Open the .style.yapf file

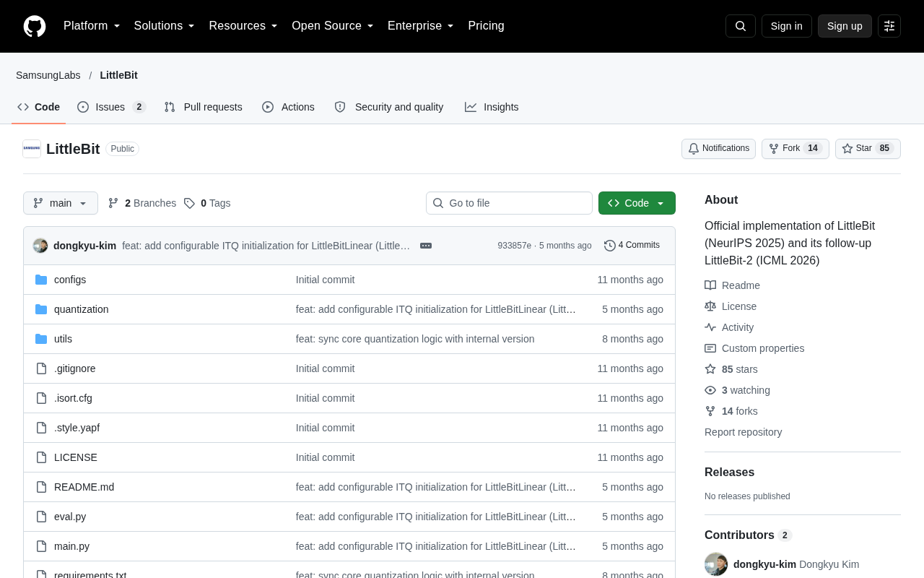[77, 428]
